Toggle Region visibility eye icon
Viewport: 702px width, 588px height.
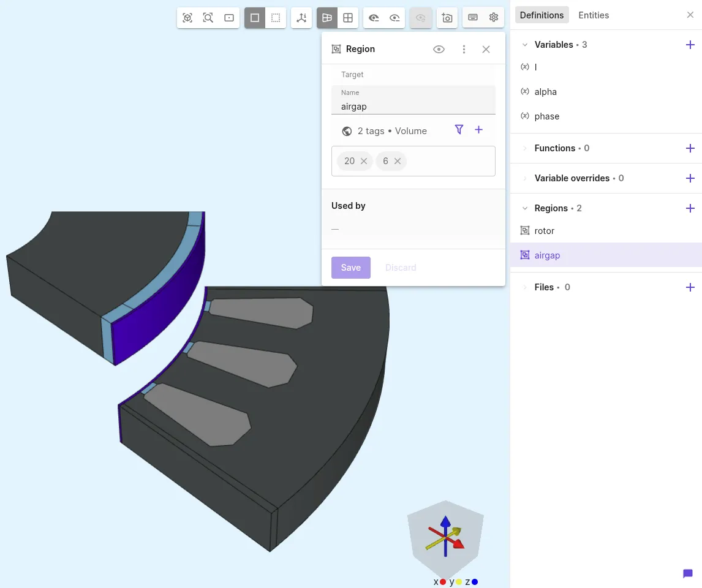coord(439,49)
